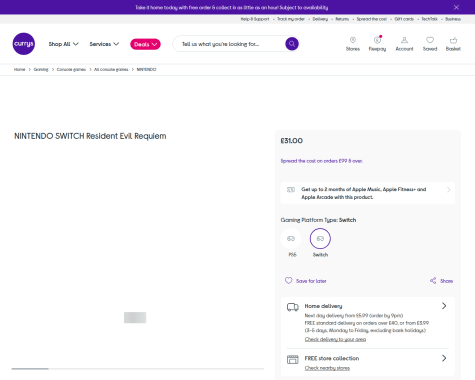The image size is (475, 380).
Task: Click the Home delivery heading
Action: [323, 306]
